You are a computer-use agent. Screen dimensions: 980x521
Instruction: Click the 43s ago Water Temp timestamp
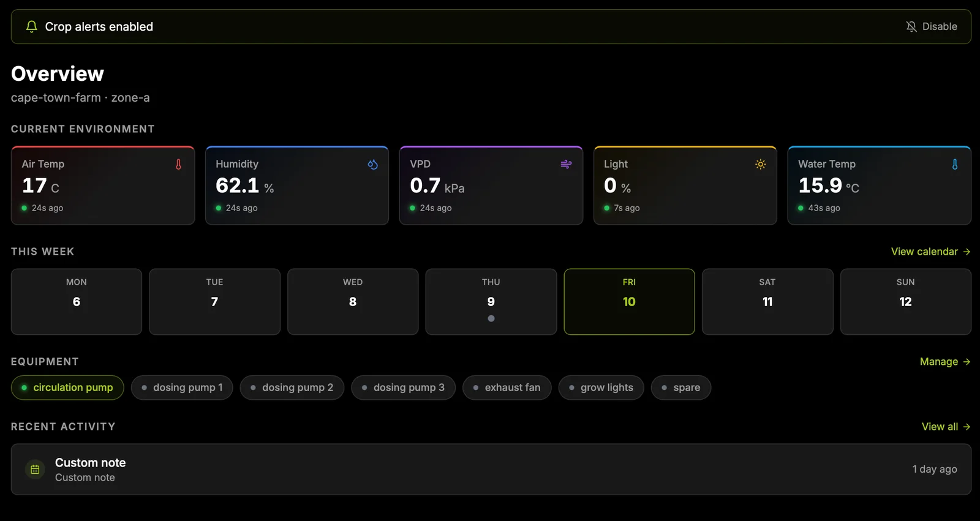click(x=824, y=208)
